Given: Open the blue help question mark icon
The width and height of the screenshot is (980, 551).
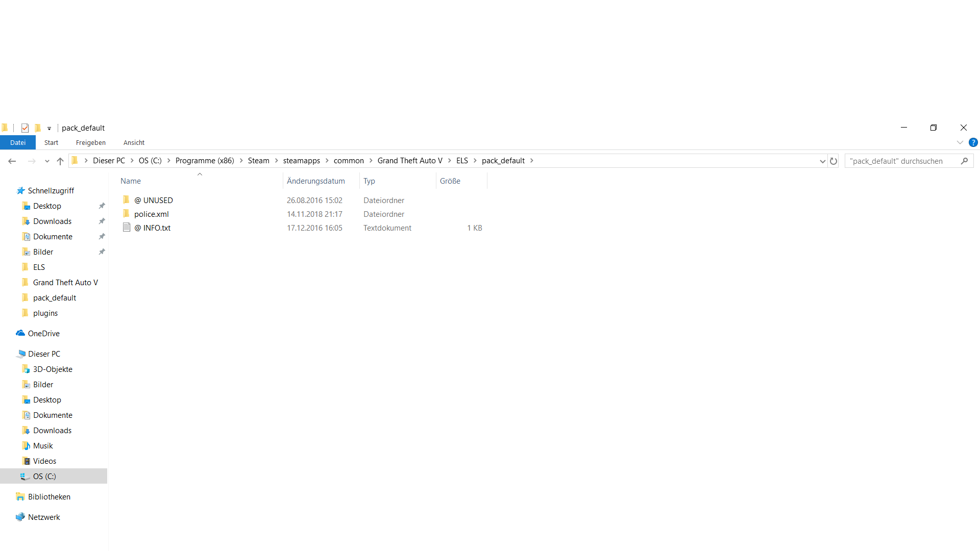Looking at the screenshot, I should 973,143.
